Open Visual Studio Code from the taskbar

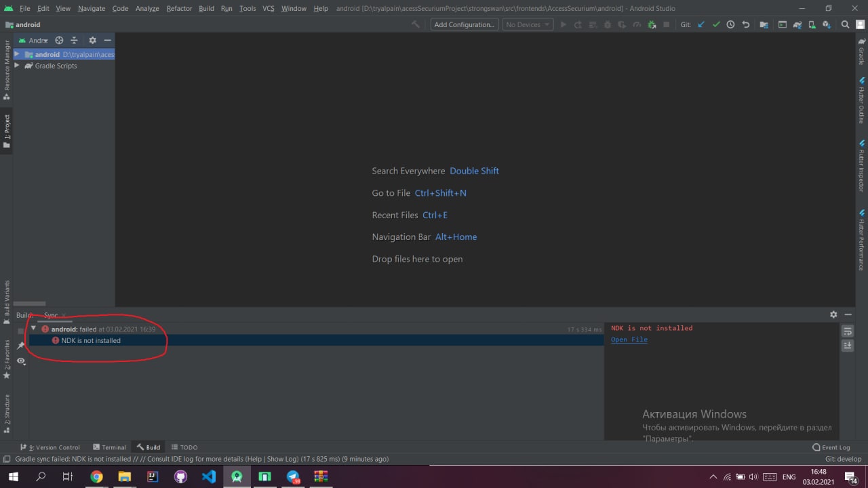pos(208,476)
